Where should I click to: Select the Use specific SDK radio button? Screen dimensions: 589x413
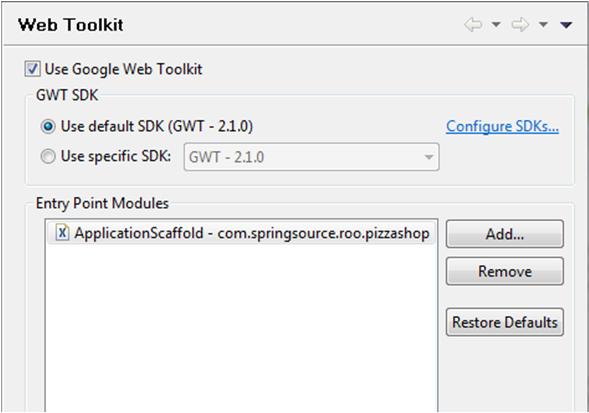pyautogui.click(x=48, y=156)
